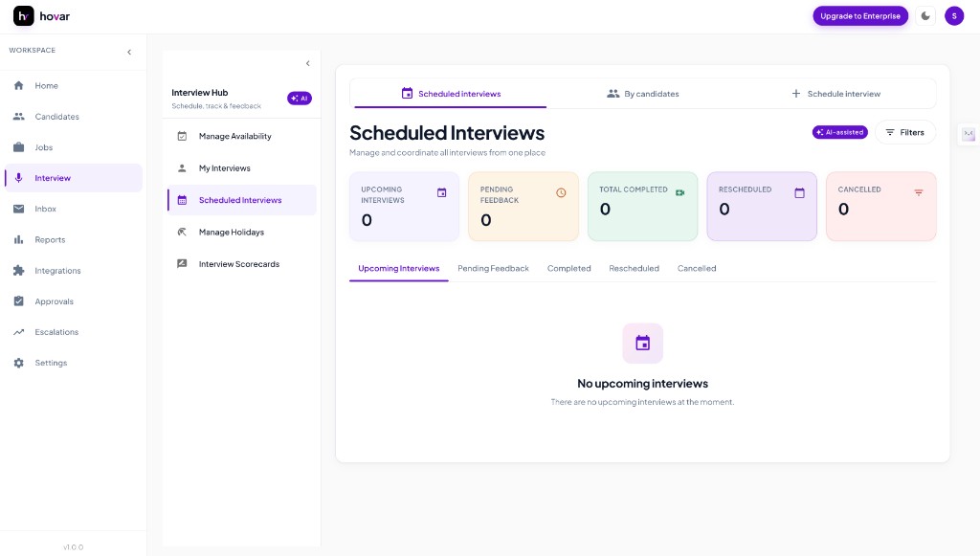Click the Manage Availability calendar-check icon
The image size is (980, 556).
coord(182,136)
